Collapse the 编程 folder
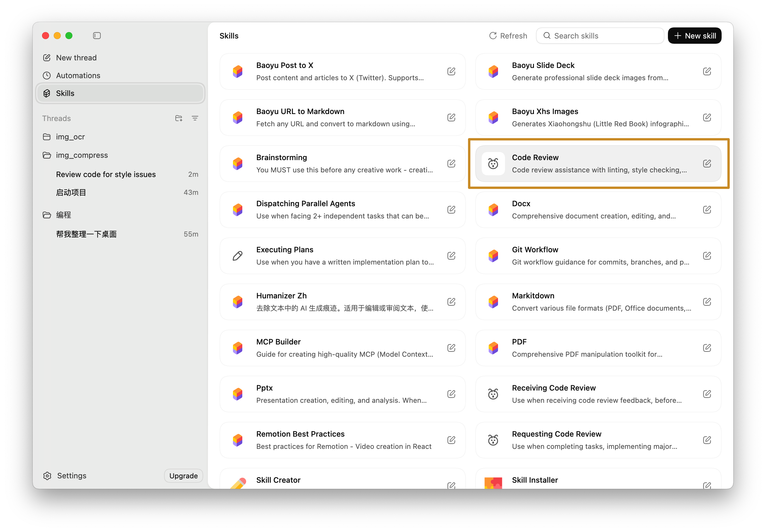 (47, 215)
